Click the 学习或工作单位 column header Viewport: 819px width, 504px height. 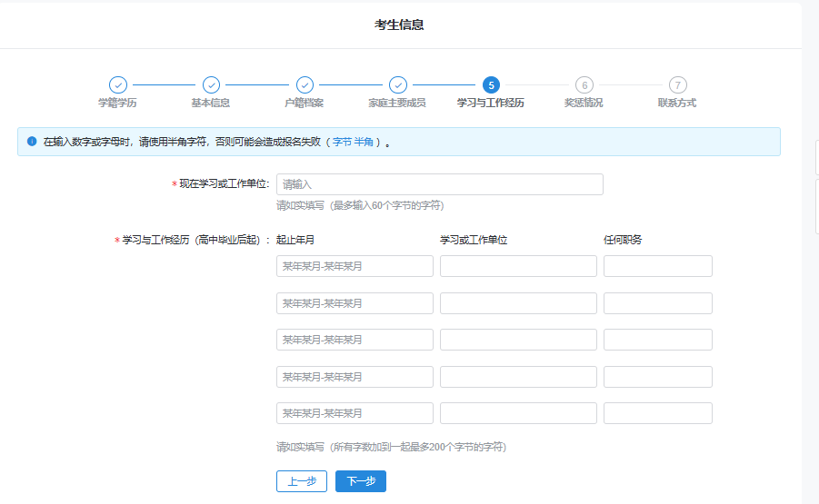coord(474,240)
